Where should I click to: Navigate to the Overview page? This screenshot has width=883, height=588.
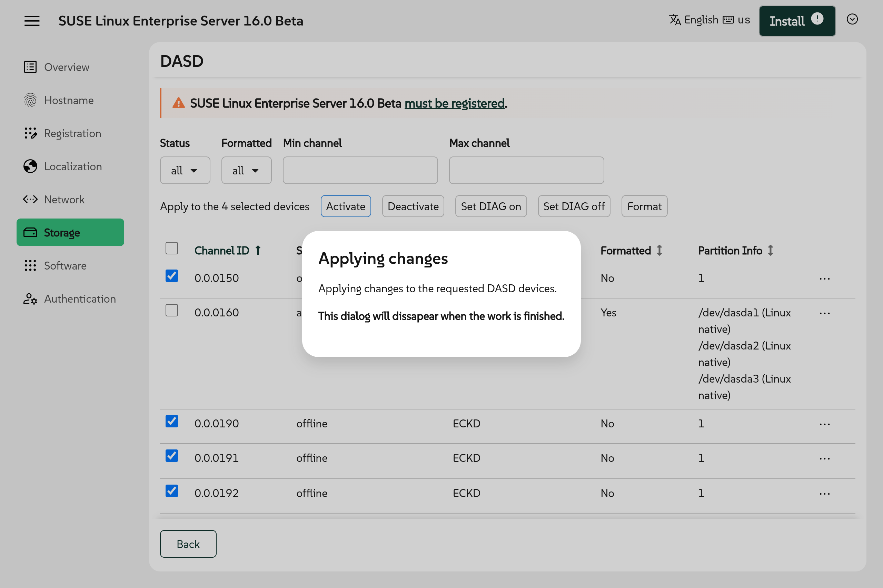pos(67,67)
